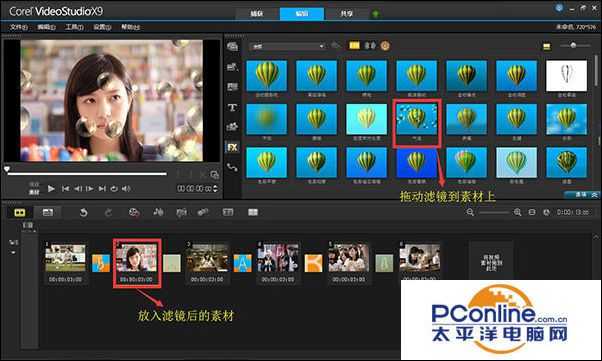Step back one frame in preview
The image size is (602, 361).
(x=78, y=189)
